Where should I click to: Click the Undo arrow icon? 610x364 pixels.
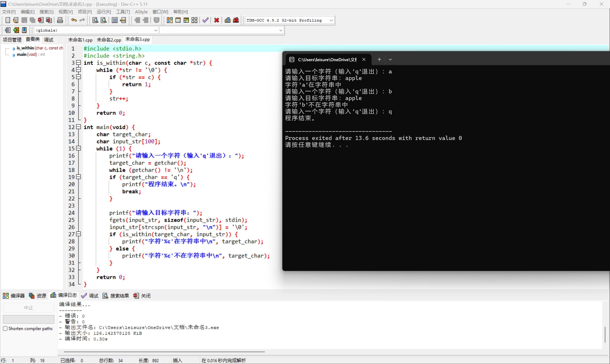click(73, 20)
